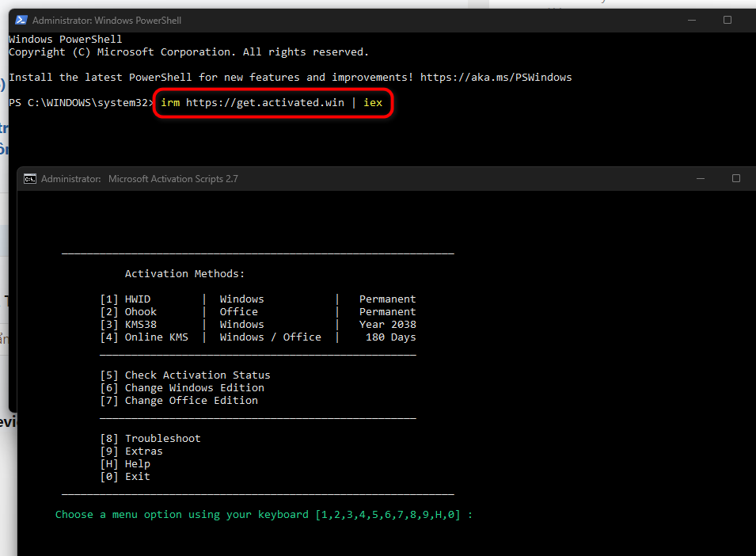The width and height of the screenshot is (756, 556).
Task: Click the green 'Choose a menu option' prompt
Action: [264, 515]
